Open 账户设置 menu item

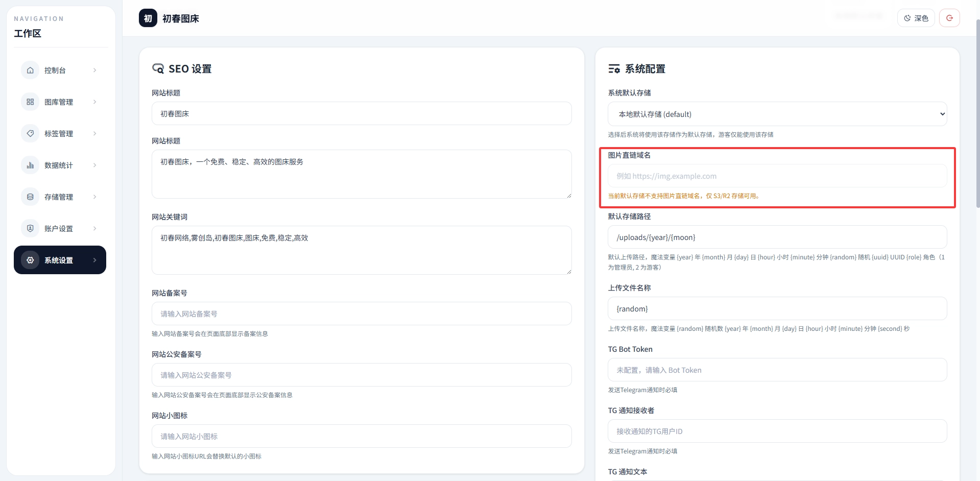coord(60,228)
